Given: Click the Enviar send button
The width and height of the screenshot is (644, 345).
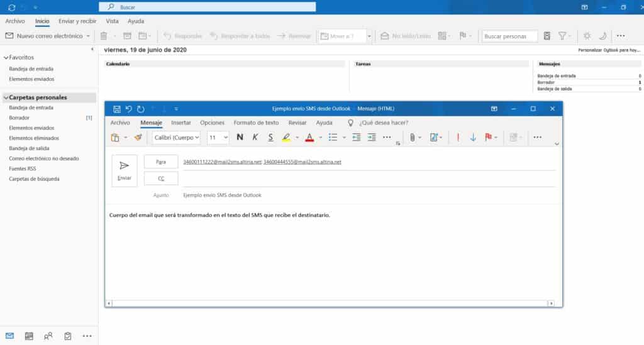Looking at the screenshot, I should (x=124, y=171).
